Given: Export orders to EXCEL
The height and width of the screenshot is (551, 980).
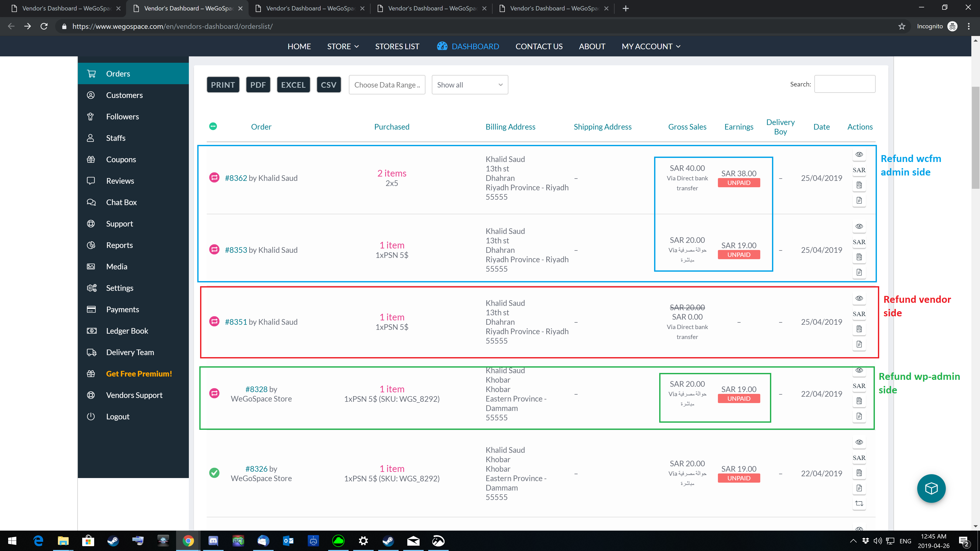Looking at the screenshot, I should [293, 85].
